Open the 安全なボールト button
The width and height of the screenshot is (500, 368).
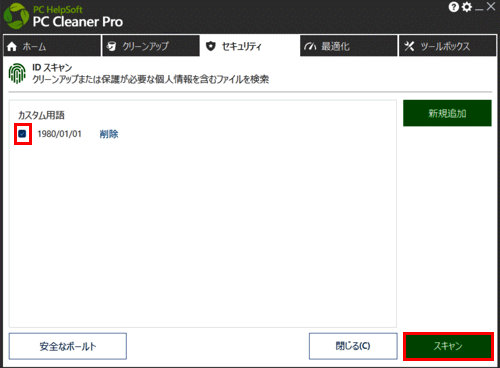[x=68, y=346]
